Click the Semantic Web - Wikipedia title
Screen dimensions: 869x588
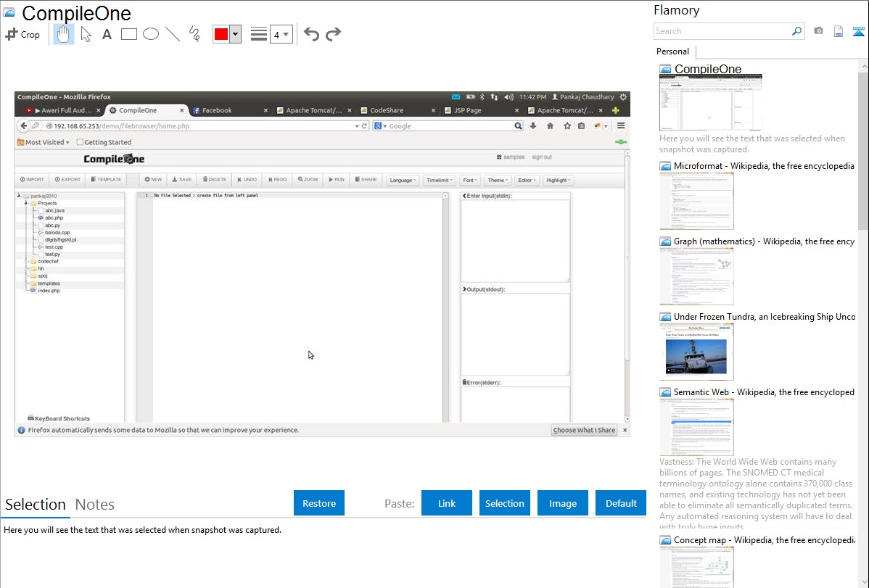pyautogui.click(x=765, y=392)
